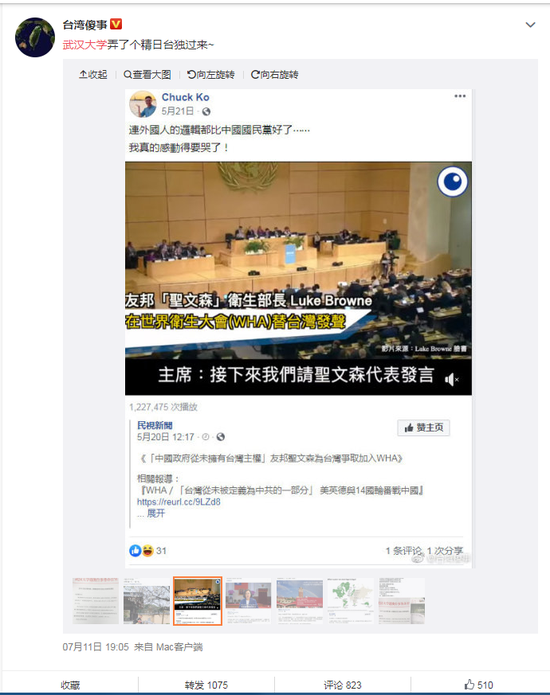Open the 评论 823 comments
Screen dimensions: 550x695
pos(343,685)
